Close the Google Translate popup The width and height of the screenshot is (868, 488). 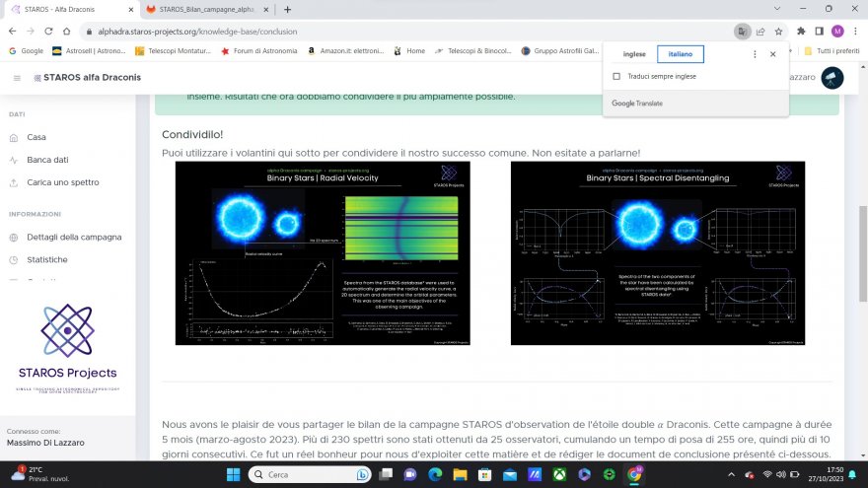coord(772,54)
